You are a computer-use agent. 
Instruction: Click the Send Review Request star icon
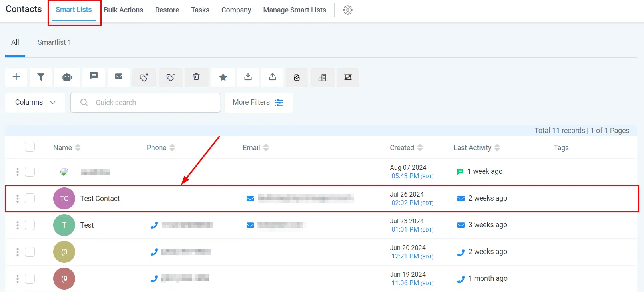(x=223, y=77)
